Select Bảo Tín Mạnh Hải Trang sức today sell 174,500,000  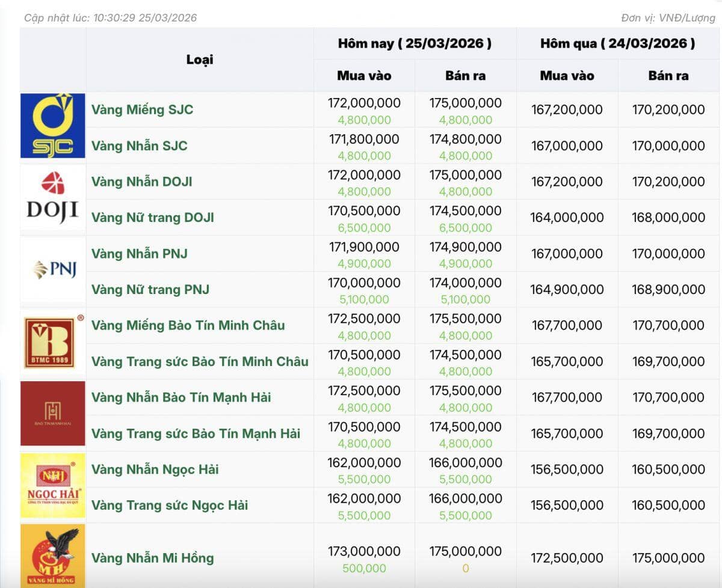click(466, 427)
